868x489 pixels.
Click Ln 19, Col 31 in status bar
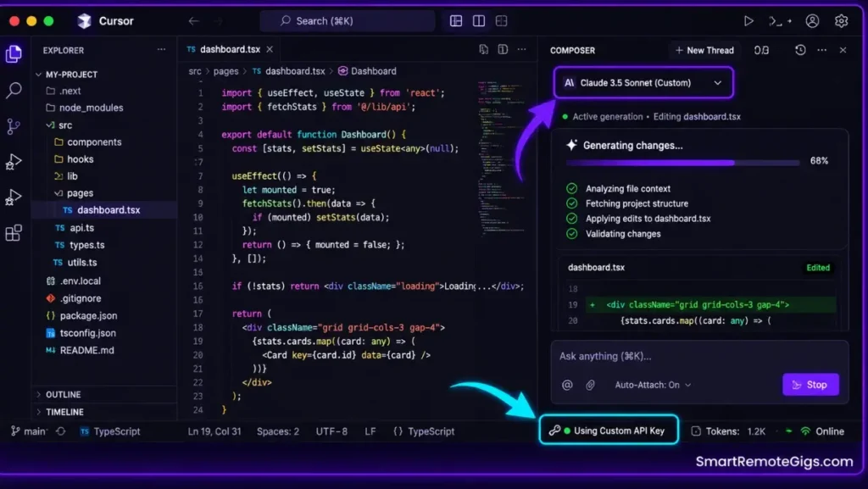214,431
